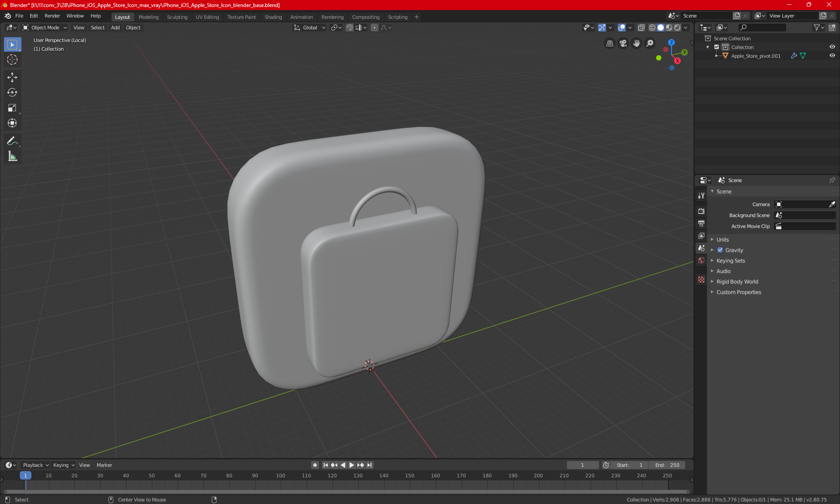The width and height of the screenshot is (840, 504).
Task: Click the pan view hand icon
Action: point(637,43)
